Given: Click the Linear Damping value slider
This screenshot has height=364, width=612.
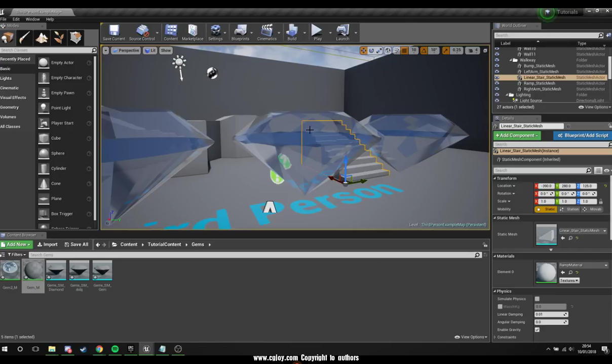Looking at the screenshot, I should tap(551, 314).
